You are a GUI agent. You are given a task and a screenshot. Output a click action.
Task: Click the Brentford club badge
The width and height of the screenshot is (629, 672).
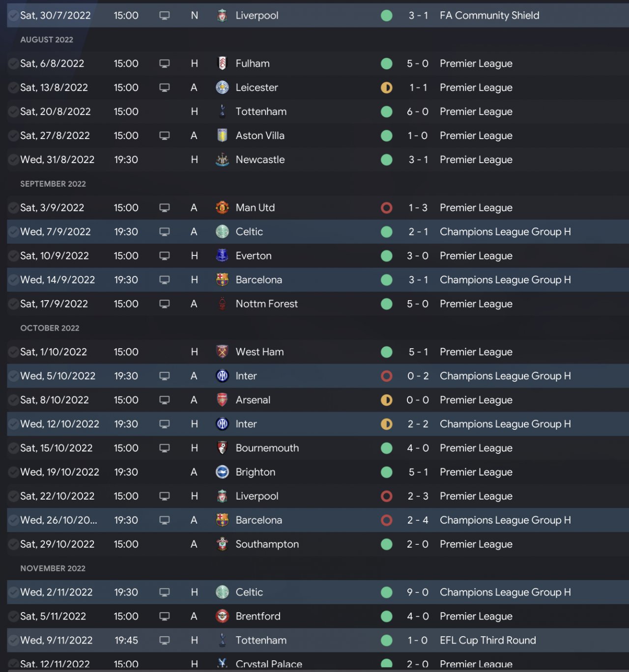click(222, 616)
